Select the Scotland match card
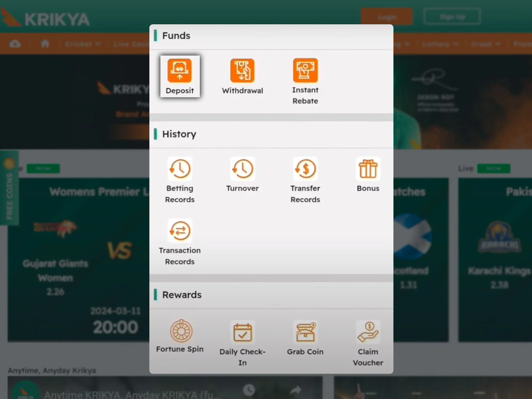Screen dimensions: 532x399 click(421, 260)
